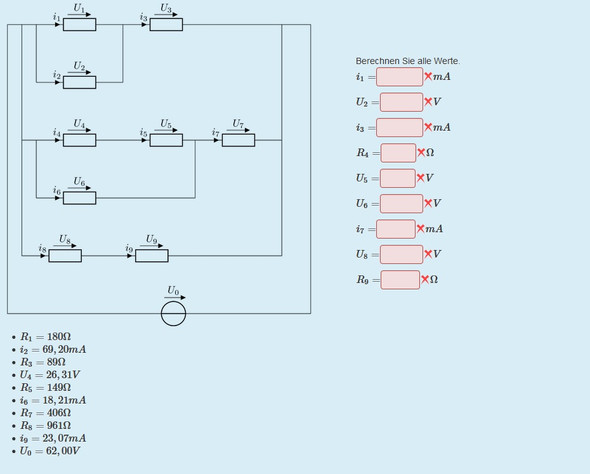Image resolution: width=590 pixels, height=474 pixels.
Task: Click the red X beside U5 field
Action: pos(421,178)
